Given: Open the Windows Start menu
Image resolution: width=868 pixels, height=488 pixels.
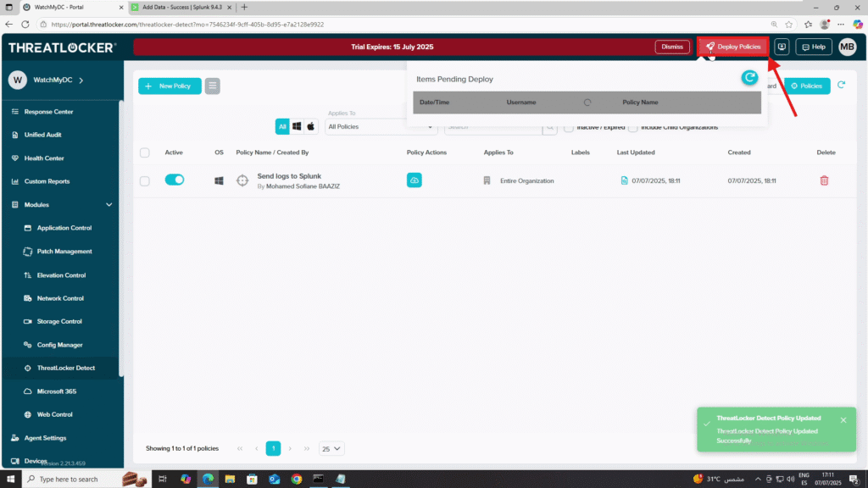Looking at the screenshot, I should point(10,480).
